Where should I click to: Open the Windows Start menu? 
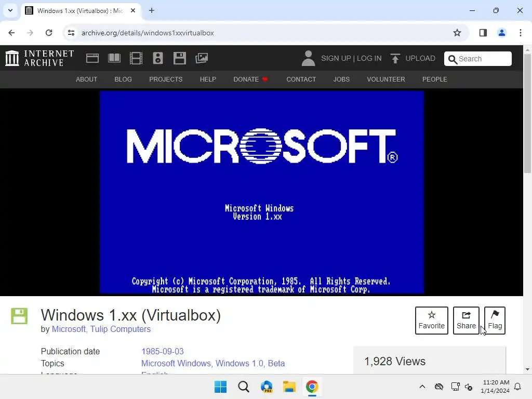pos(220,387)
